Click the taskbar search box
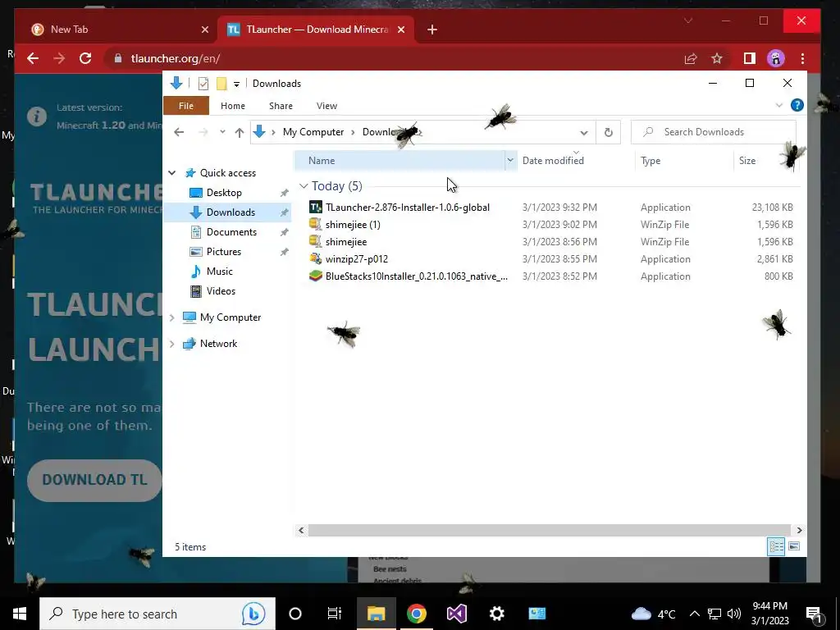The image size is (840, 630). click(157, 614)
